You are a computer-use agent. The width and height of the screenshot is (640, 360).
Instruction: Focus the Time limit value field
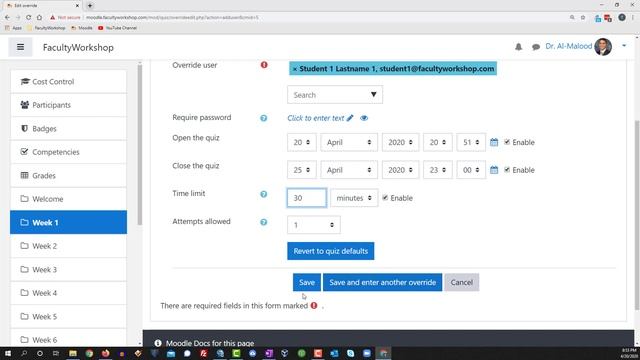(307, 198)
